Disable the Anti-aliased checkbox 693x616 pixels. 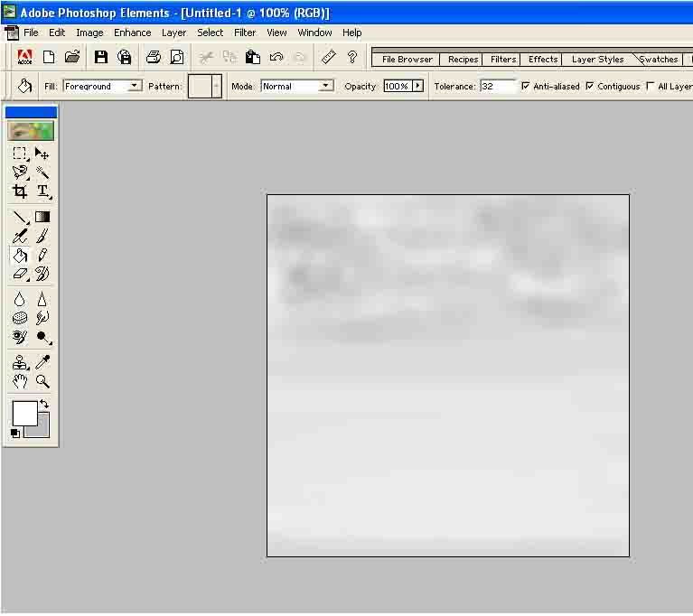tap(526, 87)
